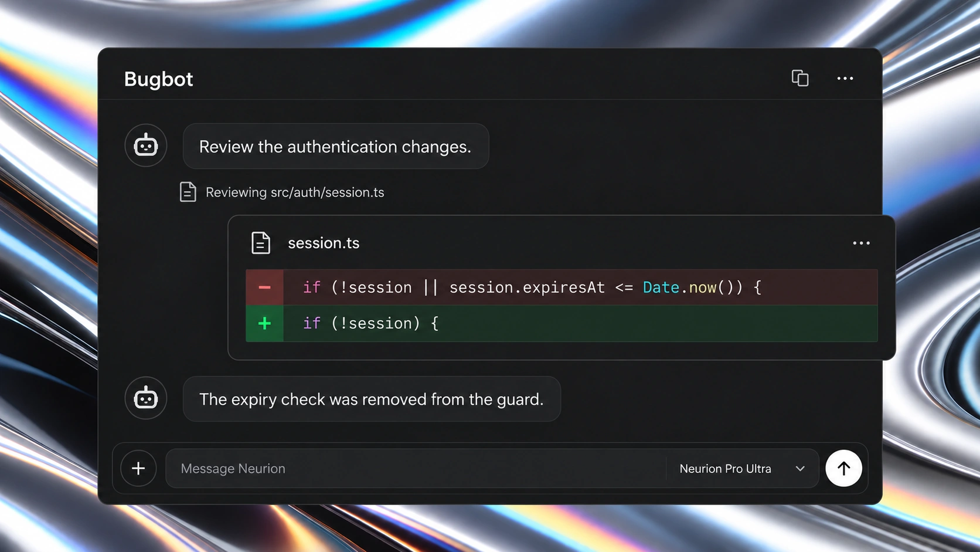Click the red minus marker on removed line
Viewport: 980px width, 552px height.
[264, 287]
